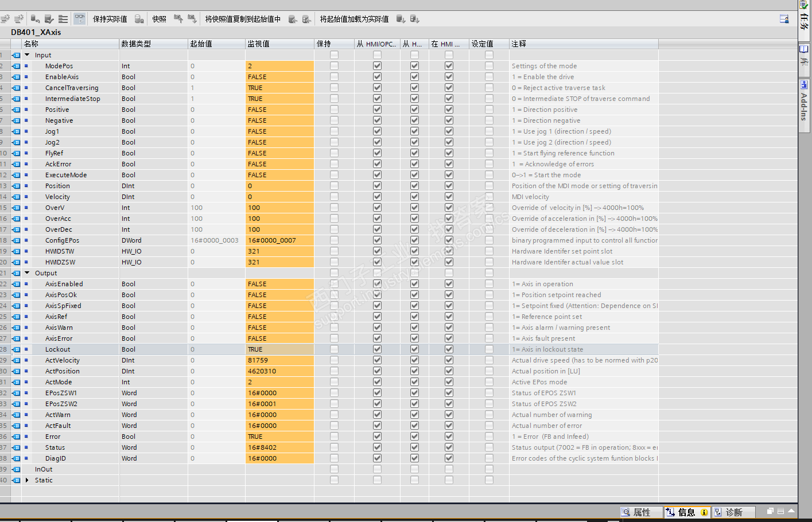The image size is (812, 522).
Task: Click the yellow info badge on 信息 tab
Action: [704, 512]
